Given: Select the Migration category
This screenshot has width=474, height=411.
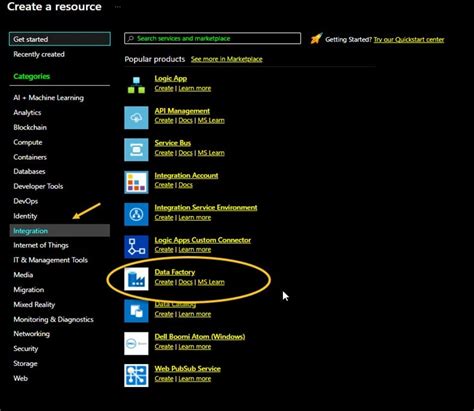Looking at the screenshot, I should tap(29, 290).
